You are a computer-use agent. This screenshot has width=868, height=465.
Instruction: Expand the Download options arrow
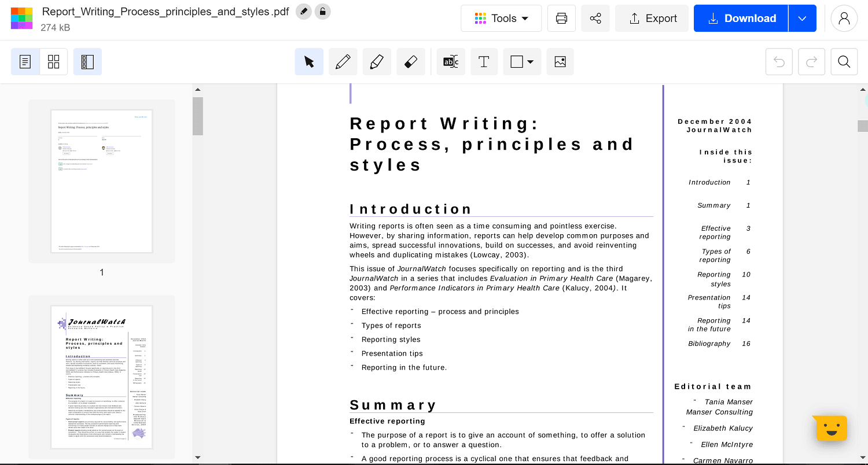[802, 19]
